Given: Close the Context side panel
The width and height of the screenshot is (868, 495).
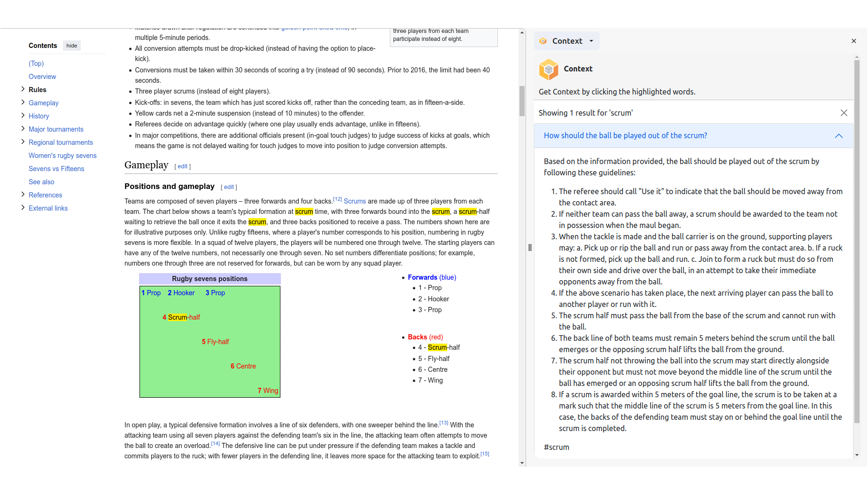Looking at the screenshot, I should (x=854, y=41).
